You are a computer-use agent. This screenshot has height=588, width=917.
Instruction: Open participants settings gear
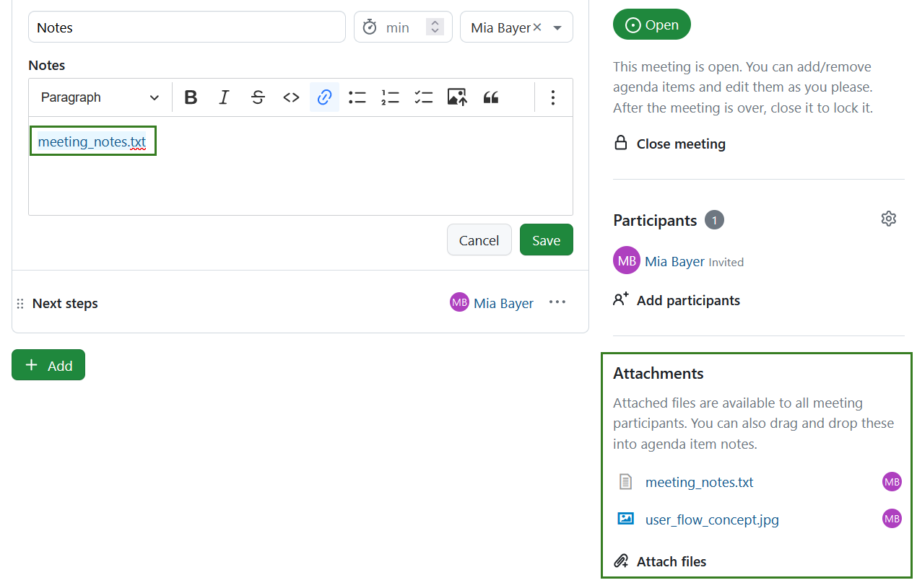(889, 219)
